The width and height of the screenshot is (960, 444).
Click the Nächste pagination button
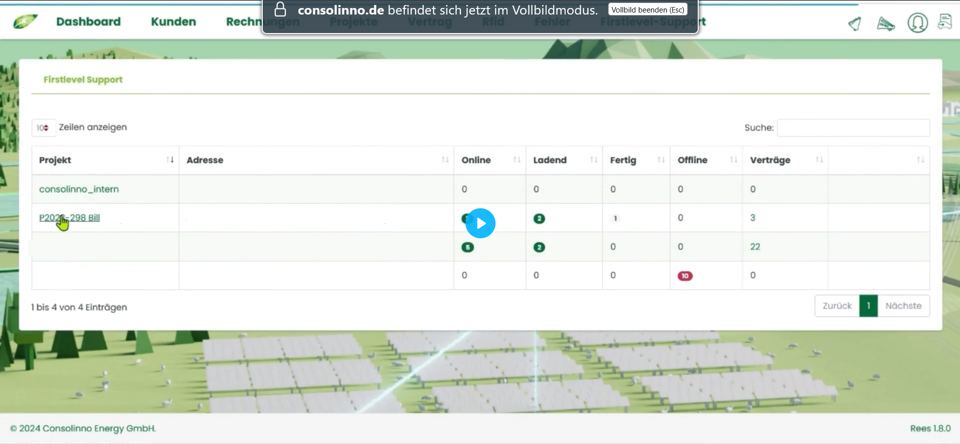tap(903, 306)
